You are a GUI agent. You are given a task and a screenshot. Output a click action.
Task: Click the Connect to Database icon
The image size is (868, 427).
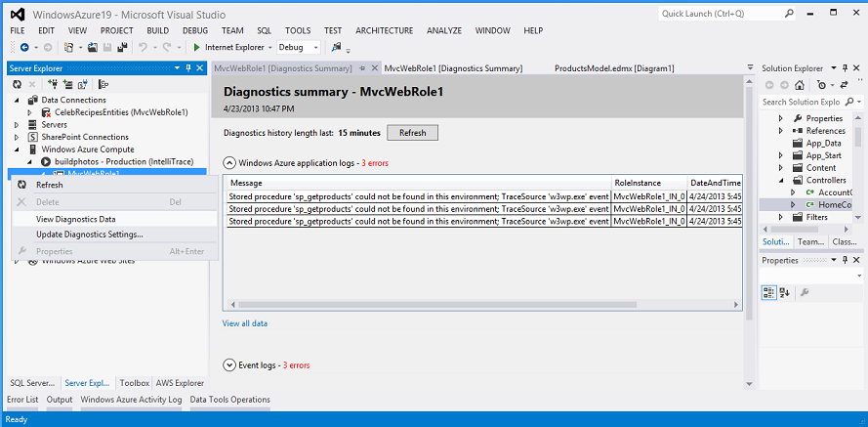click(x=53, y=84)
